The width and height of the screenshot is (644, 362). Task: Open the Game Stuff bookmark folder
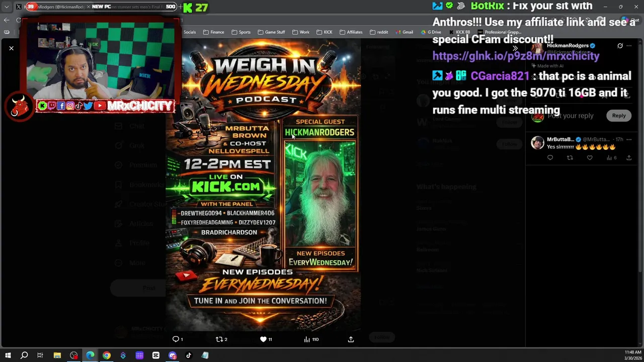[x=271, y=32]
